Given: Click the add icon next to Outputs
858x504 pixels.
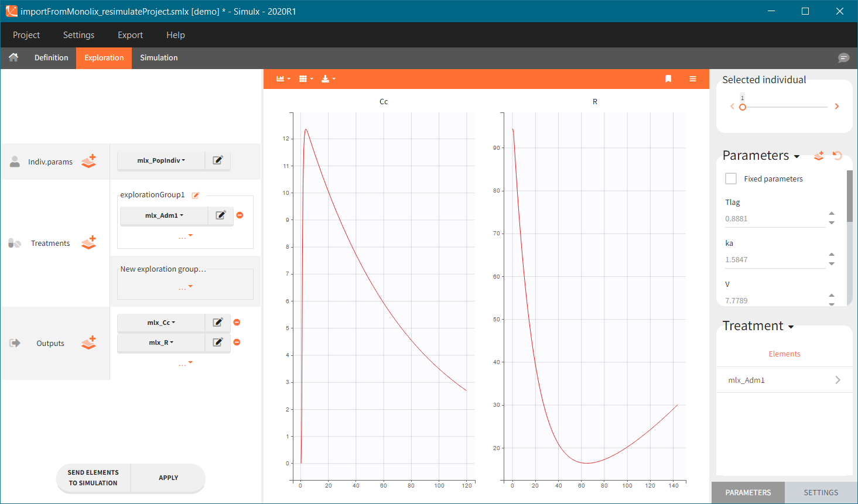Looking at the screenshot, I should (x=88, y=343).
